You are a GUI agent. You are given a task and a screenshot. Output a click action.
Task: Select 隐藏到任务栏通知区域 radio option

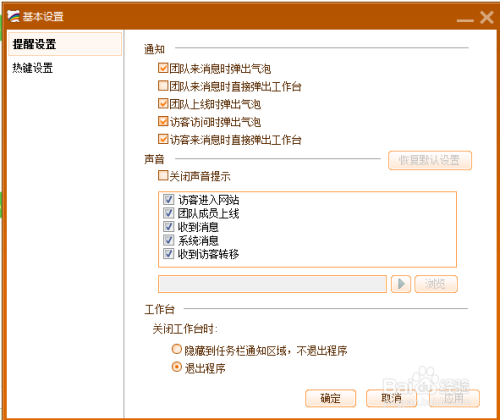[176, 349]
